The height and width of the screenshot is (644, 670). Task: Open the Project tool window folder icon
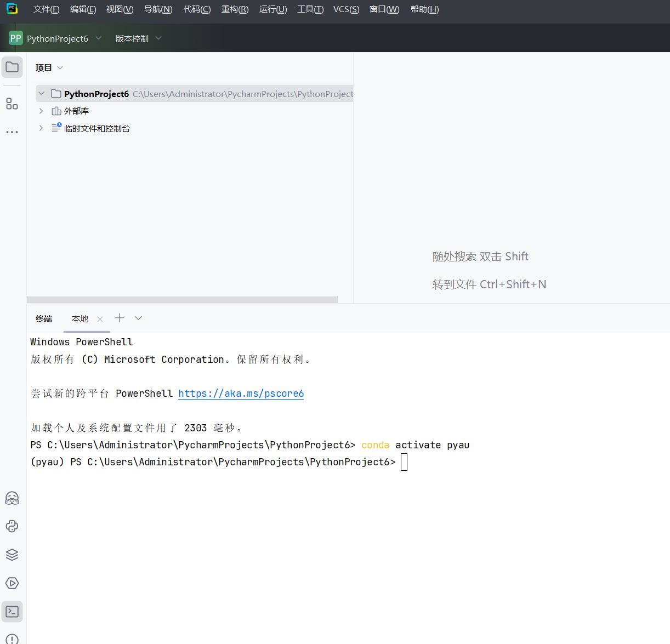12,67
